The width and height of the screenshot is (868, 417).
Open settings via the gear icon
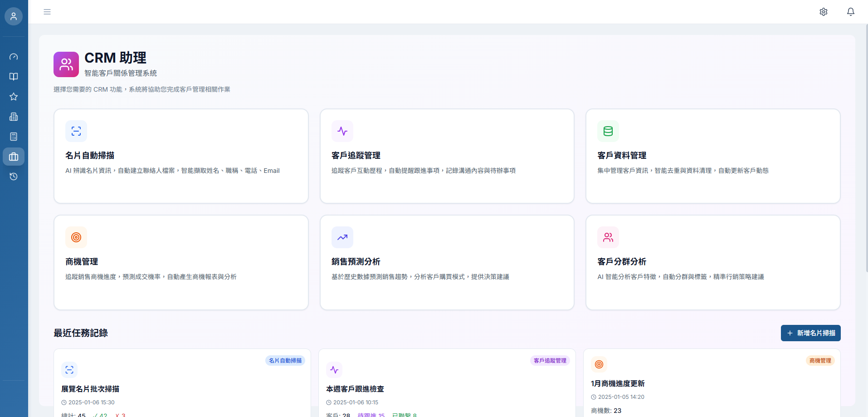tap(824, 12)
